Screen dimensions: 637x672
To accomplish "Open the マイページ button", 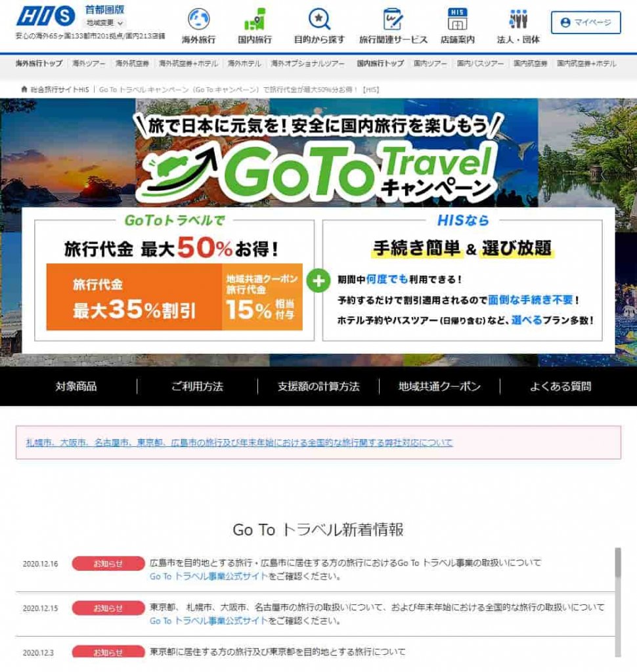I will [x=586, y=22].
